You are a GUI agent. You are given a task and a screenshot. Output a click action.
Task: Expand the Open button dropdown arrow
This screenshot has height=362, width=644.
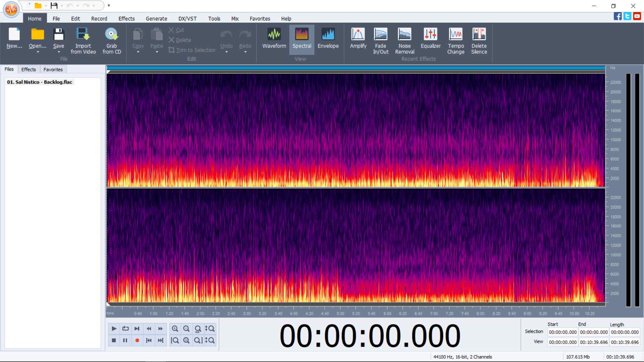(38, 52)
